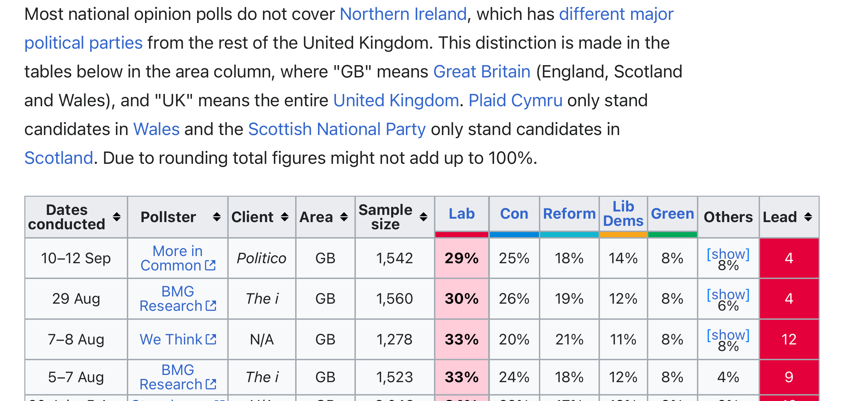Open the Lab party column header link

pyautogui.click(x=461, y=214)
